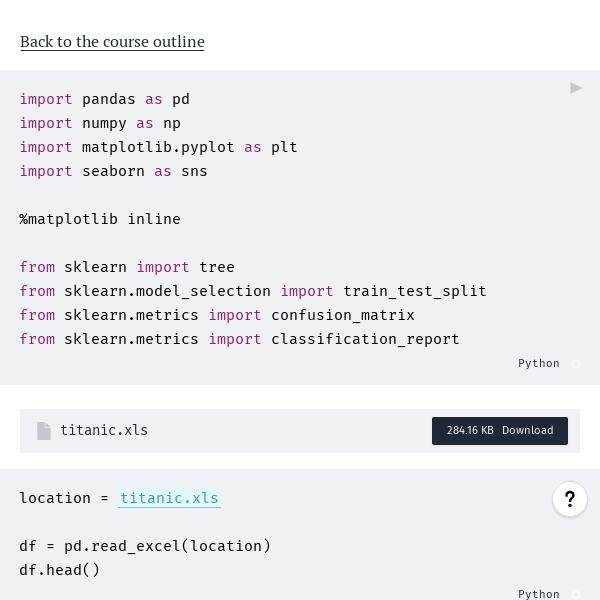Open the help question mark button

pos(570,499)
